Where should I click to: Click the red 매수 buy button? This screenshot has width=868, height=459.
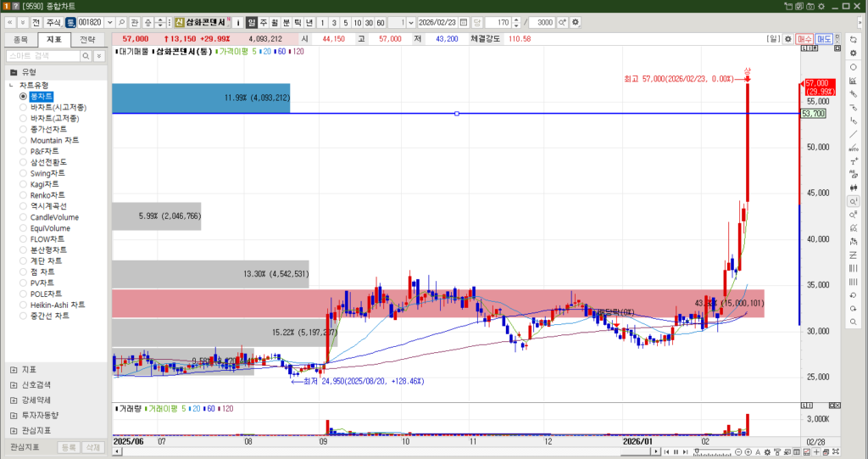click(804, 39)
